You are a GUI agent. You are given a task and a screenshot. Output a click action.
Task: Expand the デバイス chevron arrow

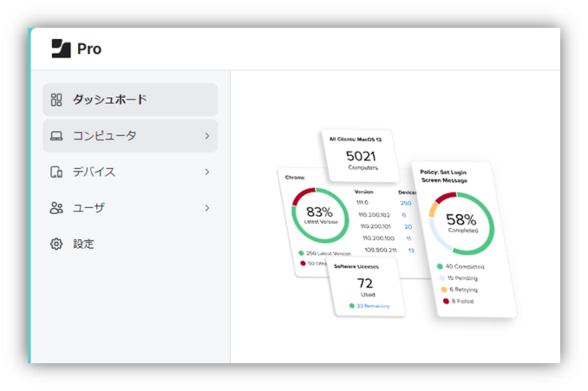(x=207, y=172)
